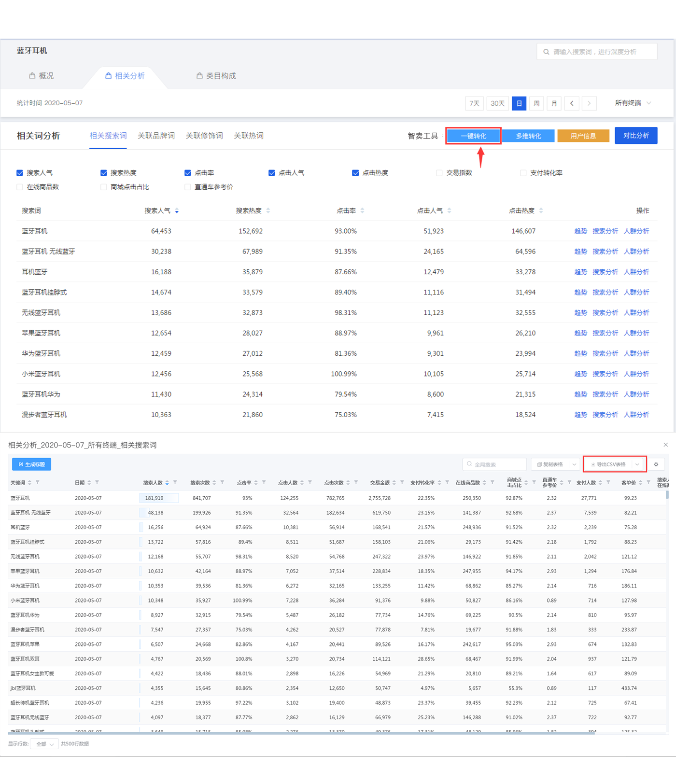Image resolution: width=676 pixels, height=784 pixels.
Task: Sort the 点击人气 column in upper table
Action: 449,210
